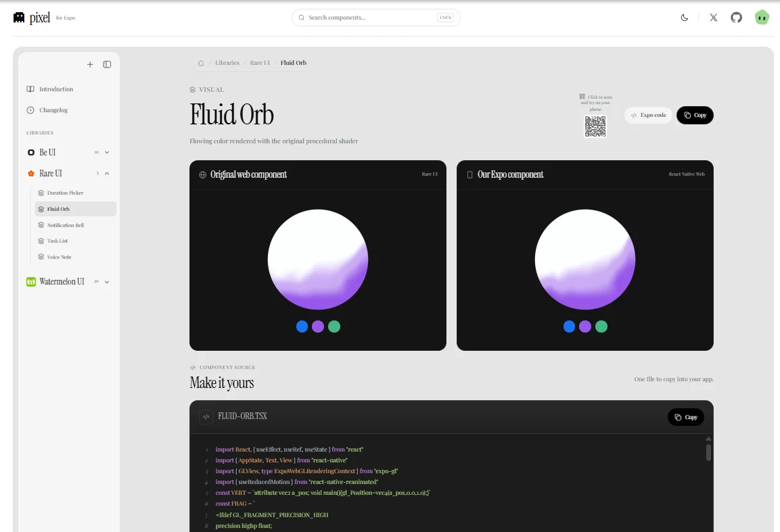Select purple color on Expo component

coord(585,327)
